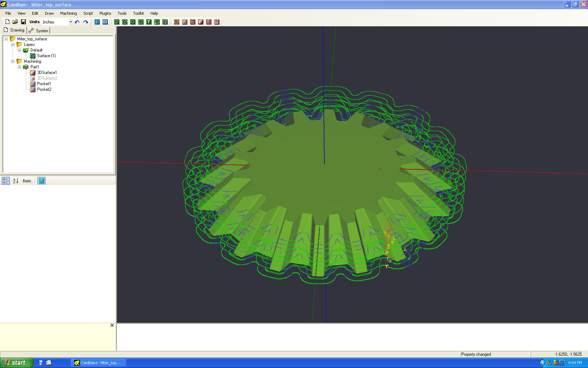This screenshot has height=368, width=588.
Task: Insert a 3D Profile machining operation
Action: (x=201, y=22)
